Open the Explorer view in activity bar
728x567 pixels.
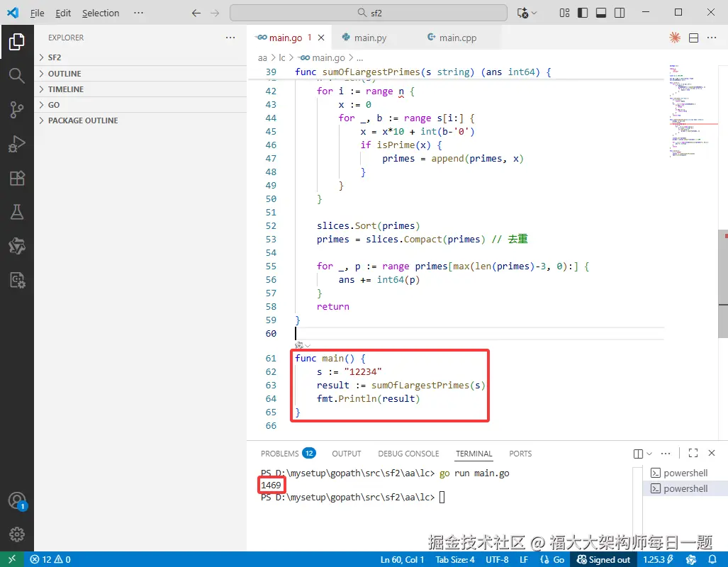17,42
